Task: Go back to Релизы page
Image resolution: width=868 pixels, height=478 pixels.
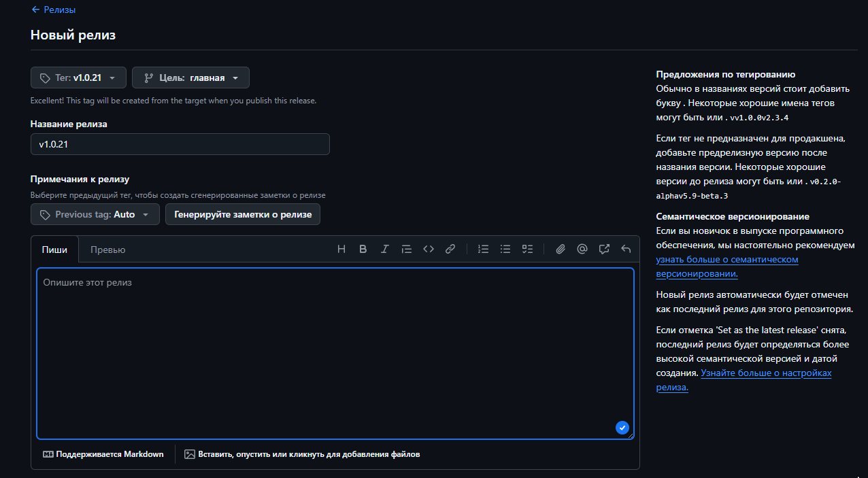Action: (53, 10)
